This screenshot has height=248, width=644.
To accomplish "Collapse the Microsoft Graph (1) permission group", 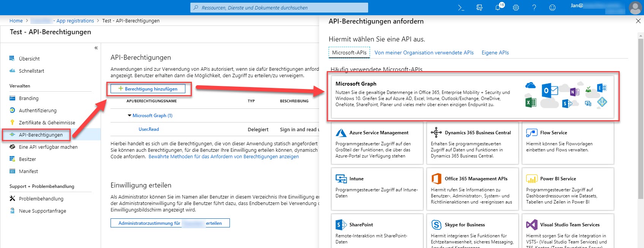I will click(130, 115).
